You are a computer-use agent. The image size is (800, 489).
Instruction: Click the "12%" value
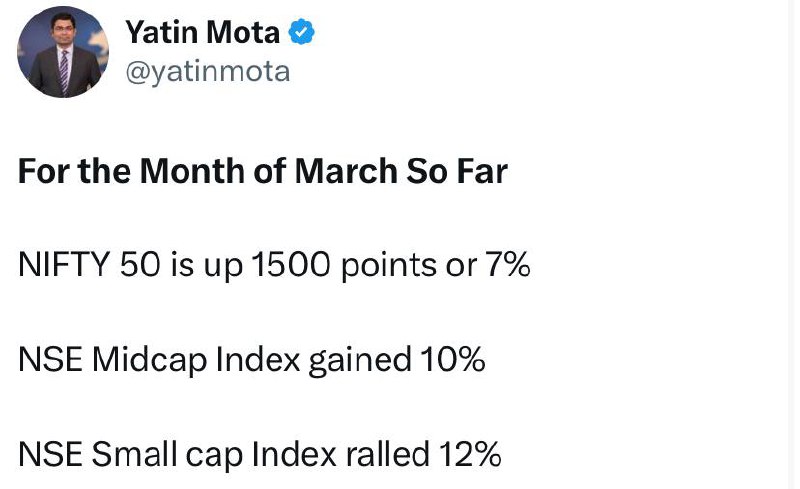[x=470, y=454]
